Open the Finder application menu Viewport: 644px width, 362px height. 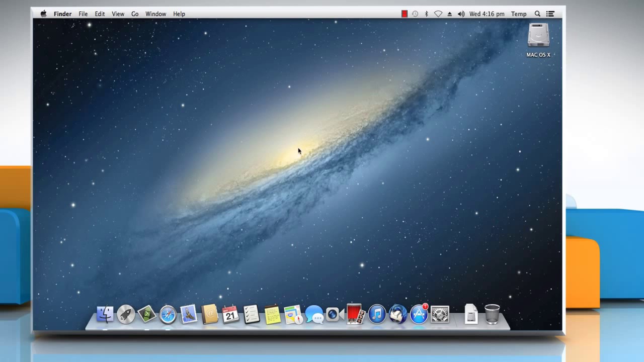[63, 14]
